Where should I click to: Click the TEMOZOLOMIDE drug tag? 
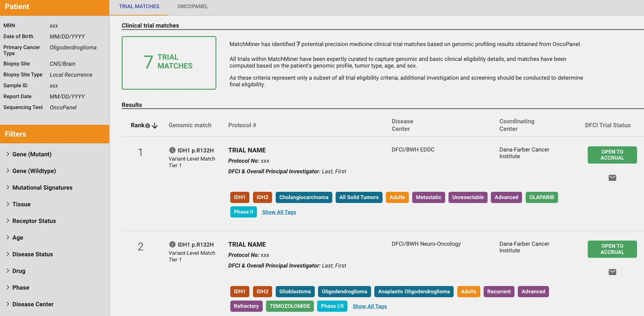[x=290, y=306]
